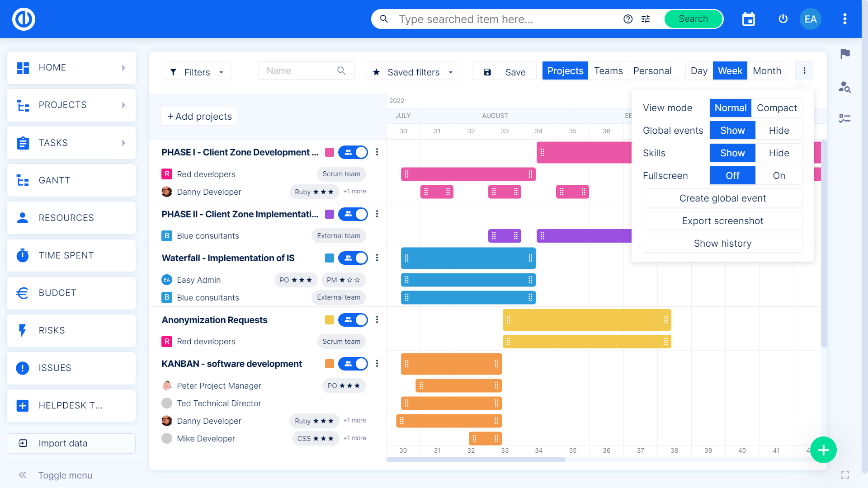The image size is (868, 488).
Task: Select the Month view tab
Action: tap(767, 71)
